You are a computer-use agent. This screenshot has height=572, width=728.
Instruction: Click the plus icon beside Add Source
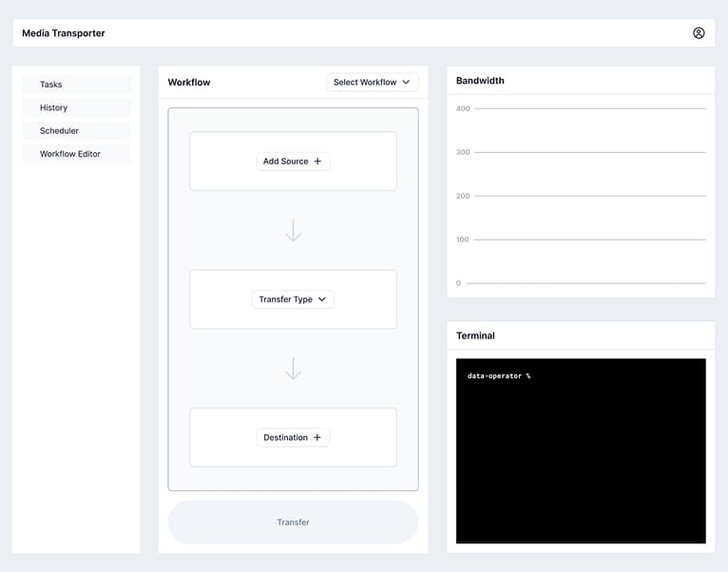[x=317, y=162]
